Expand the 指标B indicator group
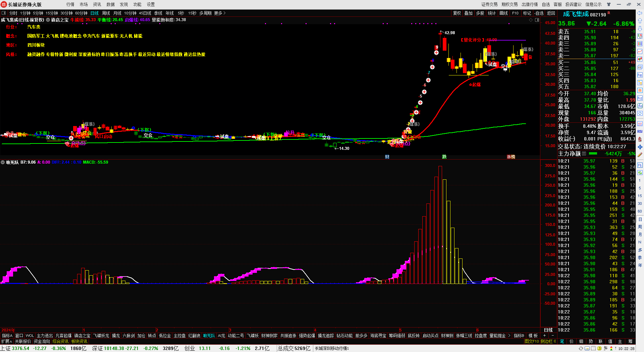This screenshot has width=644, height=352. [519, 336]
